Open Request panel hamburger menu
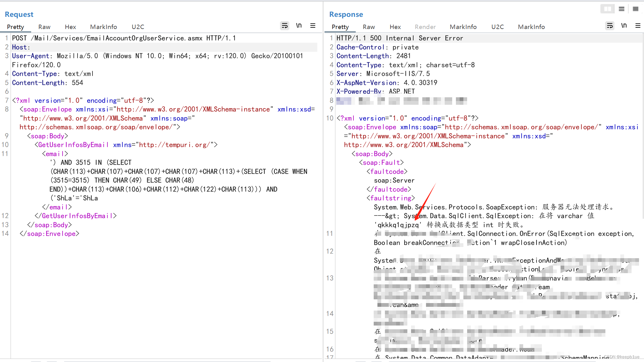Screen dimensions: 644x362 [313, 26]
